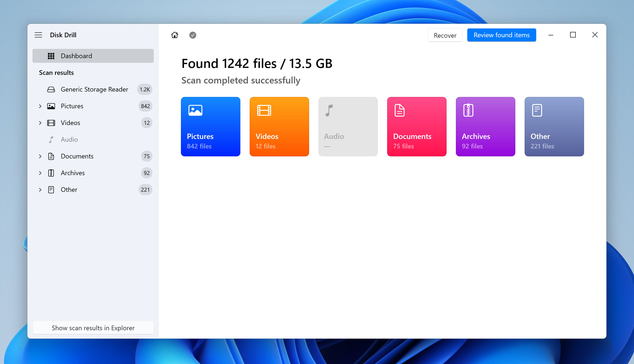This screenshot has height=364, width=634.
Task: Click the 842 count badge for Pictures
Action: click(145, 106)
